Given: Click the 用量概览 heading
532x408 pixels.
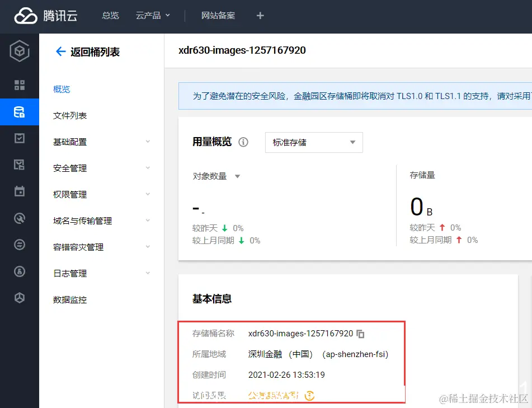Looking at the screenshot, I should [x=211, y=142].
